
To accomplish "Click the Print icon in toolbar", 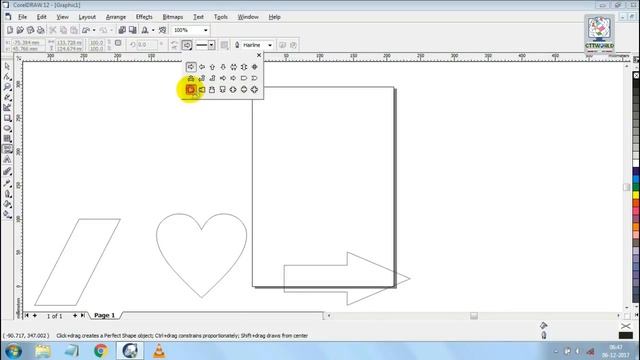I will (40, 30).
